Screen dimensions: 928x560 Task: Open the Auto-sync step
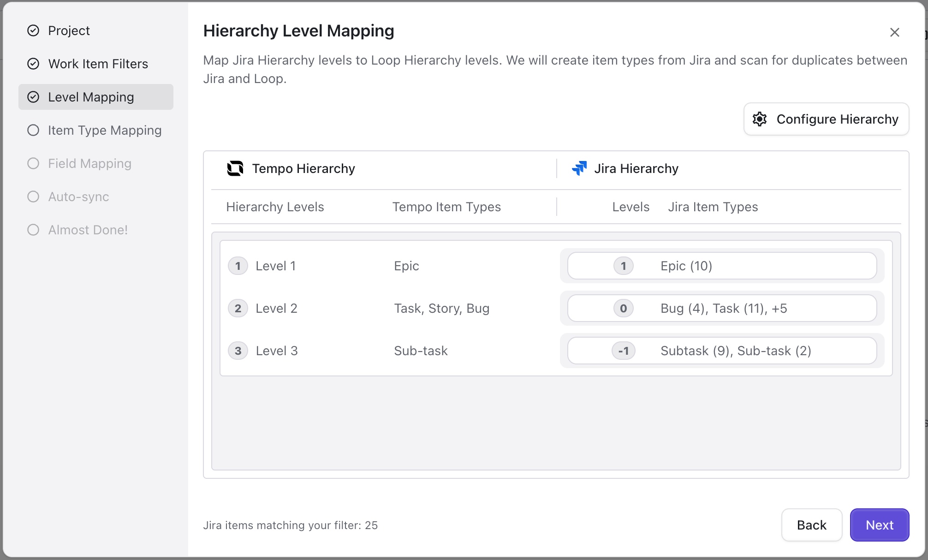tap(96, 197)
